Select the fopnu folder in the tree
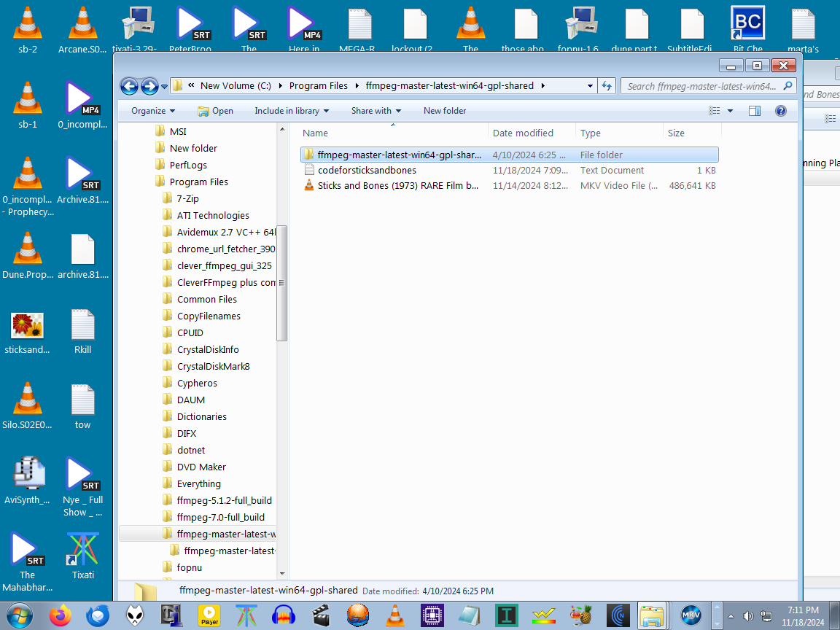840x630 pixels. point(189,567)
